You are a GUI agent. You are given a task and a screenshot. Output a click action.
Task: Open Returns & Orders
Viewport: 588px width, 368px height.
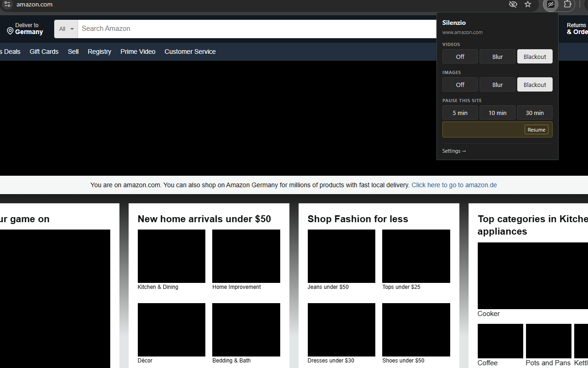pyautogui.click(x=577, y=29)
